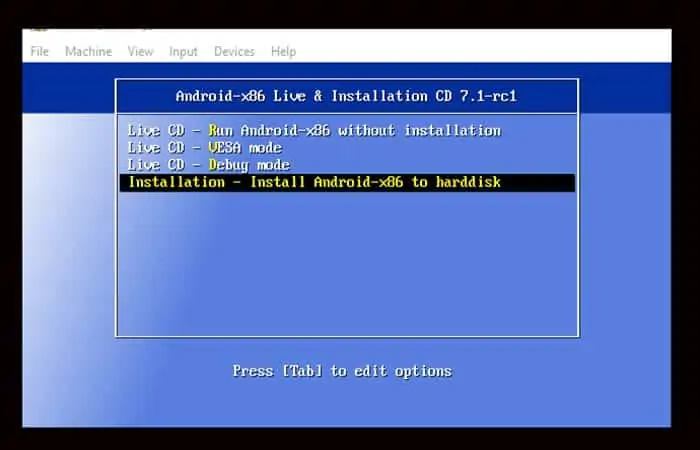Click the 'Press [Tab] to edit options' text
Image resolution: width=700 pixels, height=450 pixels.
point(342,371)
